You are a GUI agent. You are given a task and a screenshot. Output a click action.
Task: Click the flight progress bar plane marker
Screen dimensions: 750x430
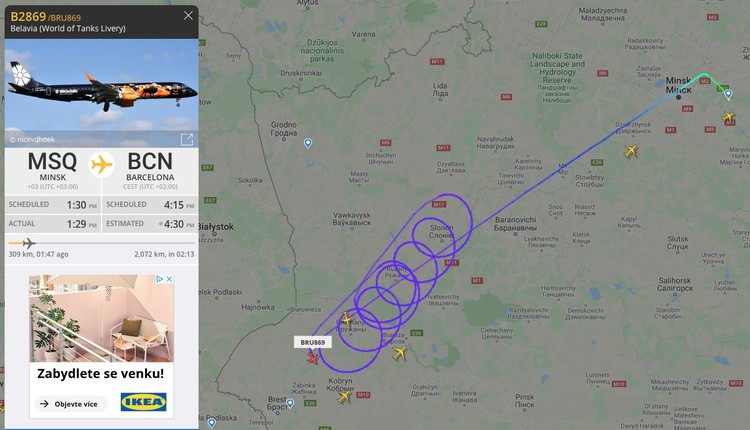29,243
